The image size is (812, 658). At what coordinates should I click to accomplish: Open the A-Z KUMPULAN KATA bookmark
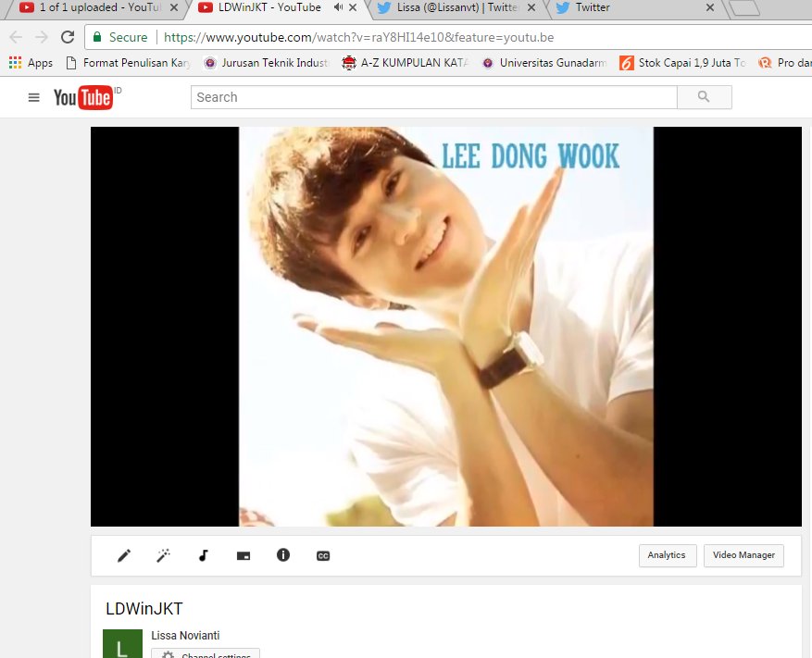(x=406, y=63)
